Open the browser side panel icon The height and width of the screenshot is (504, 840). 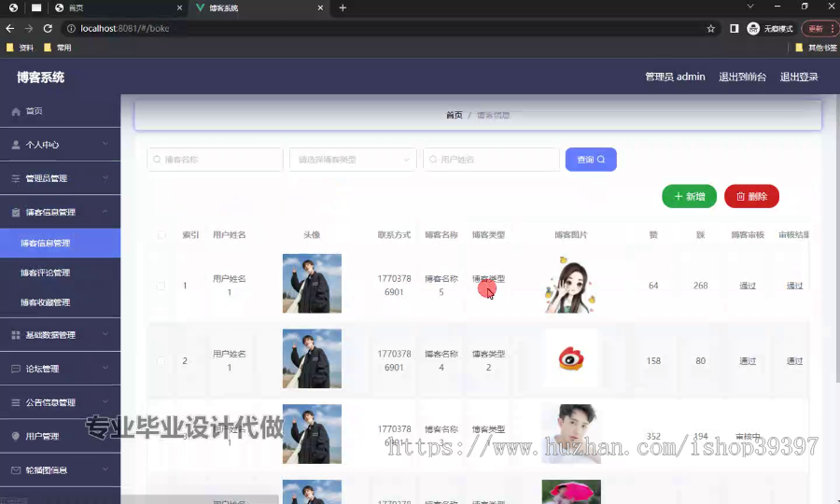pos(734,28)
